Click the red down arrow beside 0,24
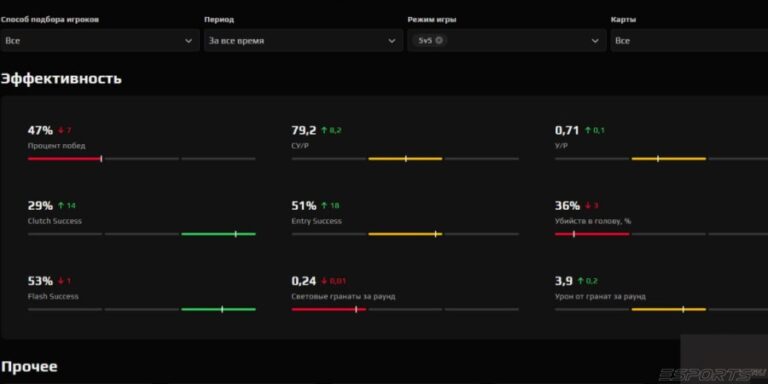768x384 pixels. pyautogui.click(x=324, y=281)
